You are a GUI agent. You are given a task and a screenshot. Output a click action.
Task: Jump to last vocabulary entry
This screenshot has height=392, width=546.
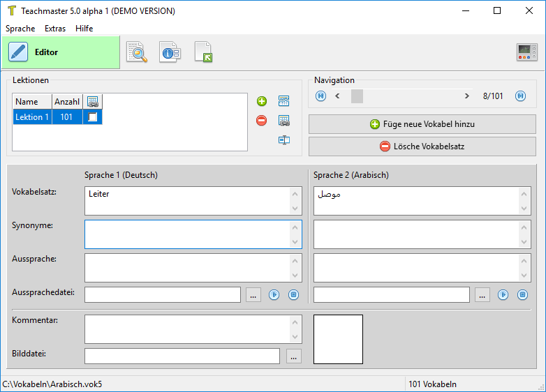tap(520, 96)
